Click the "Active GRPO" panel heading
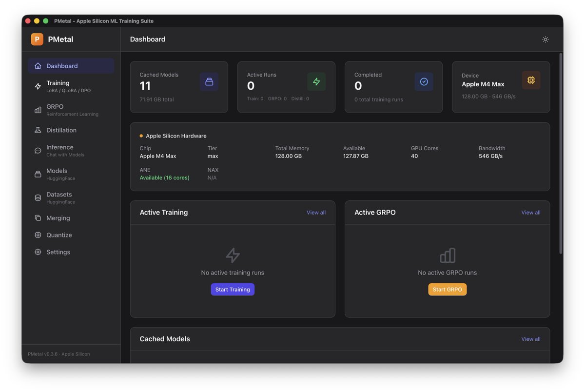585x392 pixels. point(375,213)
